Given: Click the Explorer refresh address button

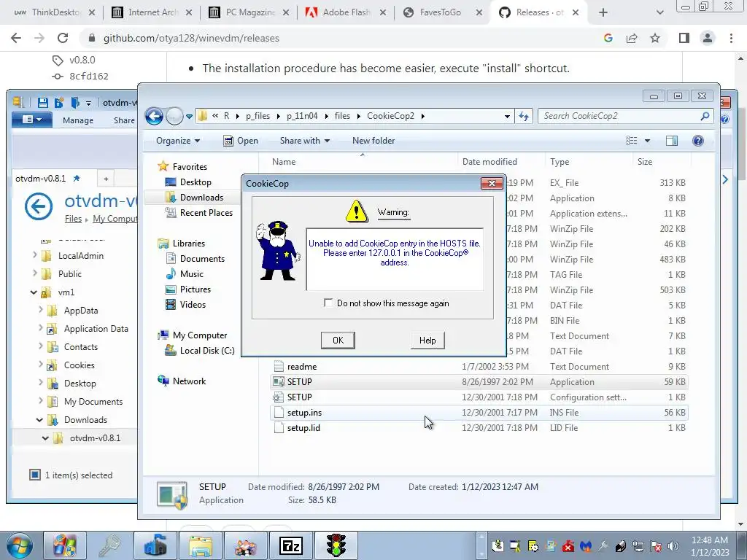Looking at the screenshot, I should pos(524,116).
